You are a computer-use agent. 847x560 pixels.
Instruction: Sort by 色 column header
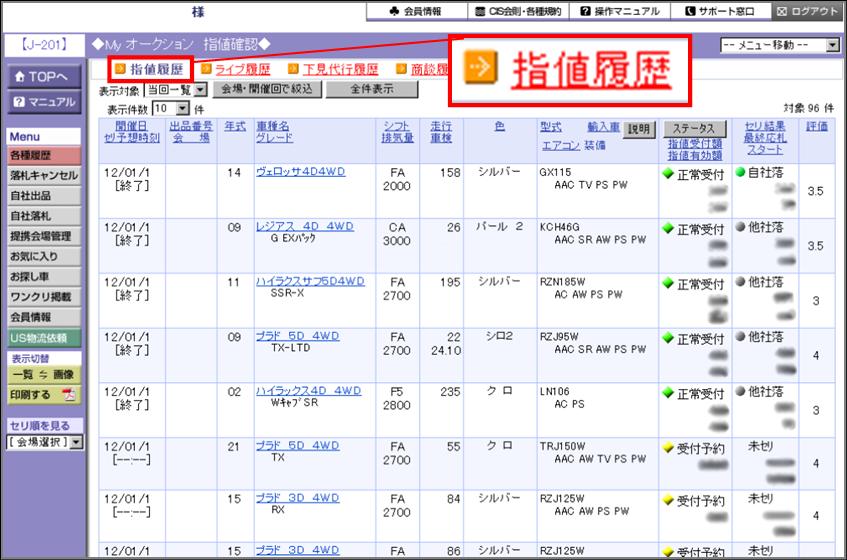pos(500,126)
